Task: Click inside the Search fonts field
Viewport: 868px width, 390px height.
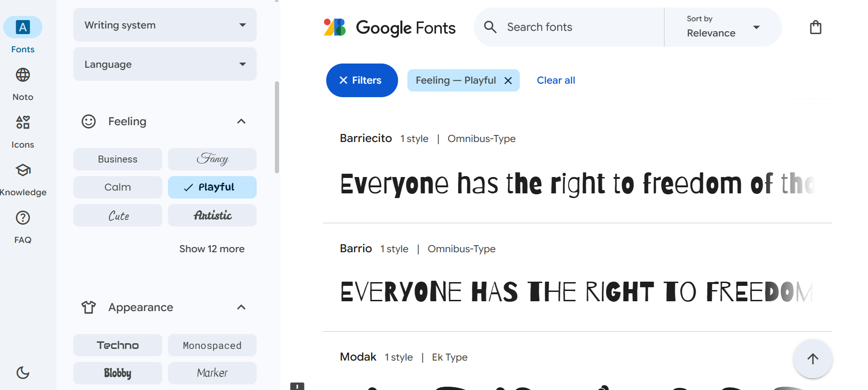Action: (x=560, y=27)
